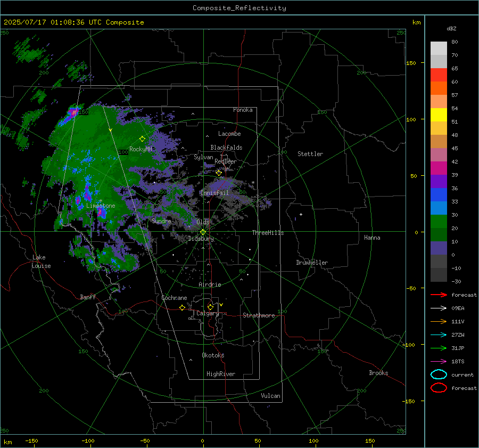This screenshot has width=479, height=448.
Task: Click the Innisfail town label
Action: (214, 193)
